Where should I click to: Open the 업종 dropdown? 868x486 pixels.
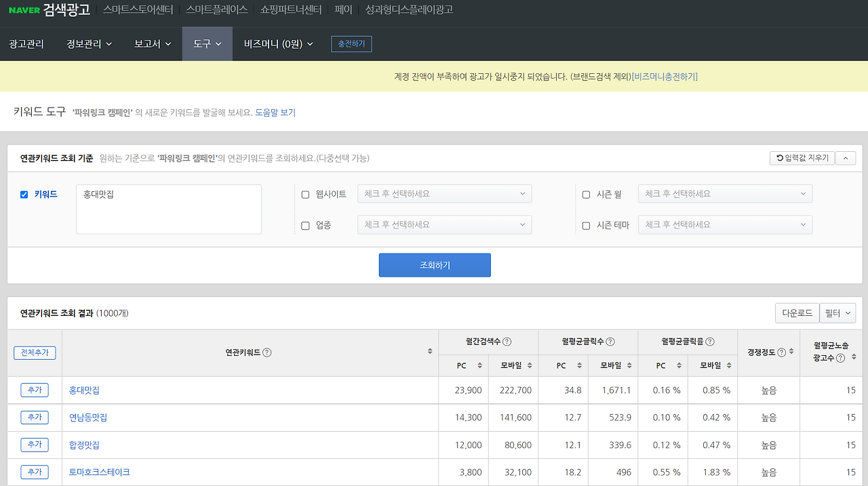click(x=445, y=225)
